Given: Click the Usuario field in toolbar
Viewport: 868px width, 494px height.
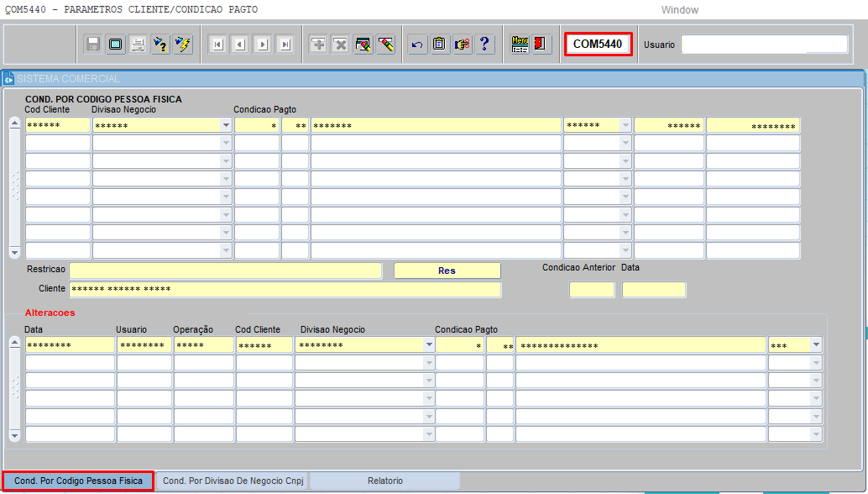Looking at the screenshot, I should 764,45.
